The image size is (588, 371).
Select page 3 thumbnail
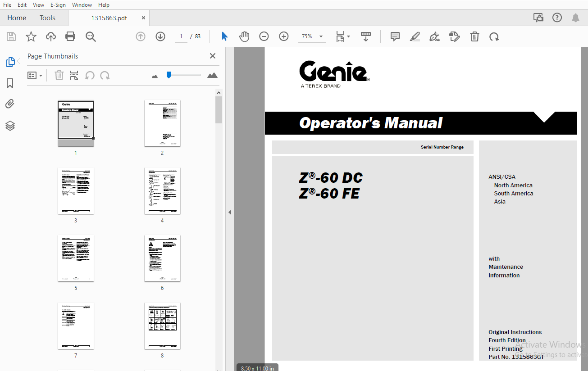click(76, 191)
